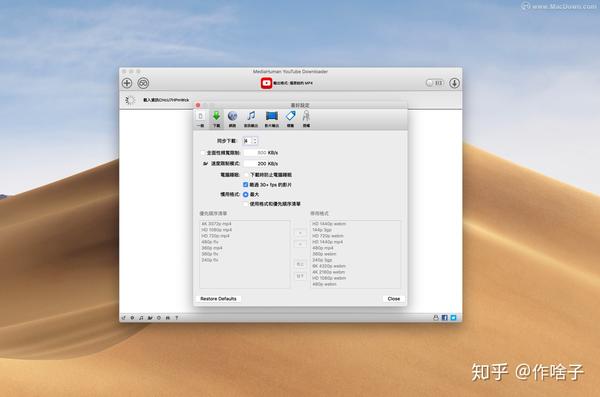Screen dimensions: 600x397
Task: Click the start all downloads arrow icon
Action: coord(454,83)
